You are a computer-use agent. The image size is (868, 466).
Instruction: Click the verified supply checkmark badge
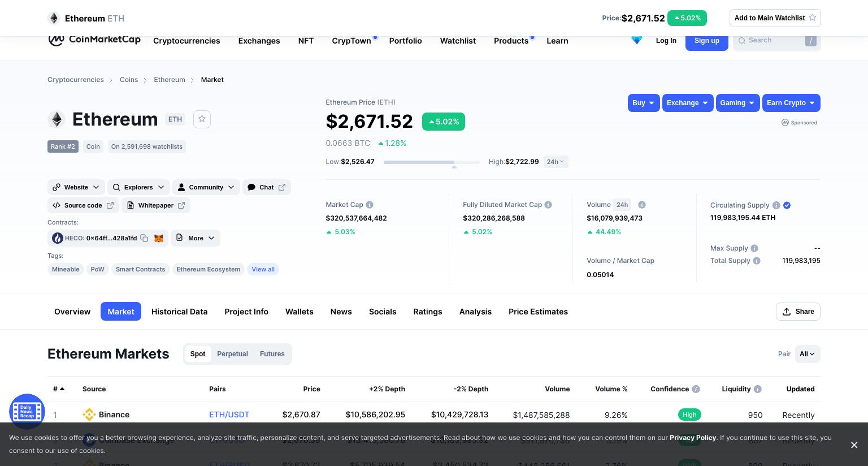coord(787,205)
